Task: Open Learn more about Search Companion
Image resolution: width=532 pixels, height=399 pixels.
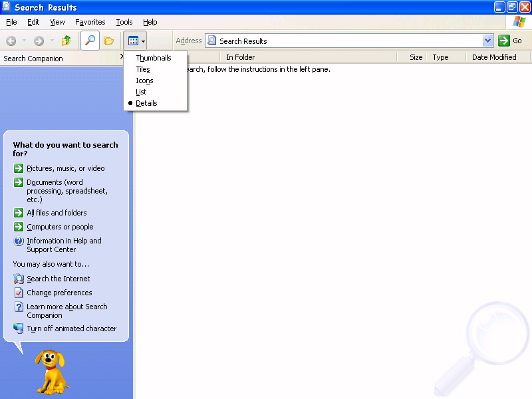Action: (67, 311)
